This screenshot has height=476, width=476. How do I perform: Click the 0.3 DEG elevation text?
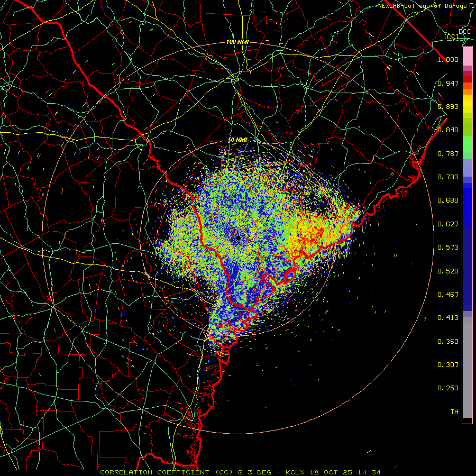255,472
